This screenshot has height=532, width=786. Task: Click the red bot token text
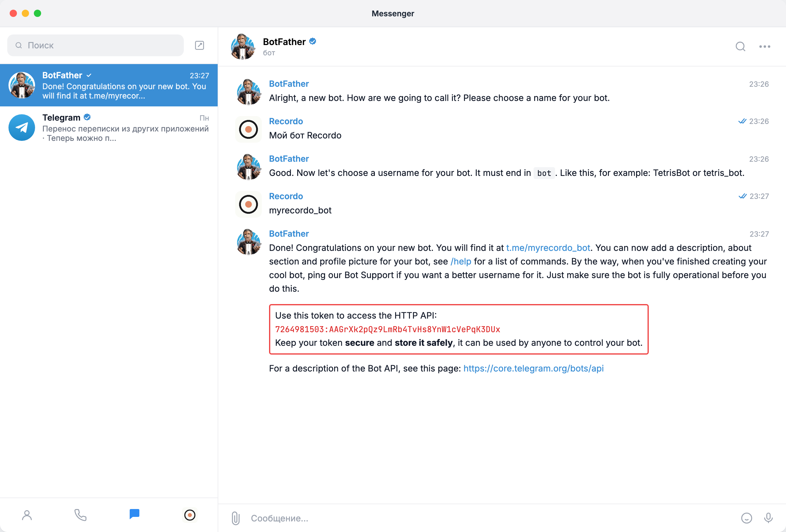[x=388, y=329]
